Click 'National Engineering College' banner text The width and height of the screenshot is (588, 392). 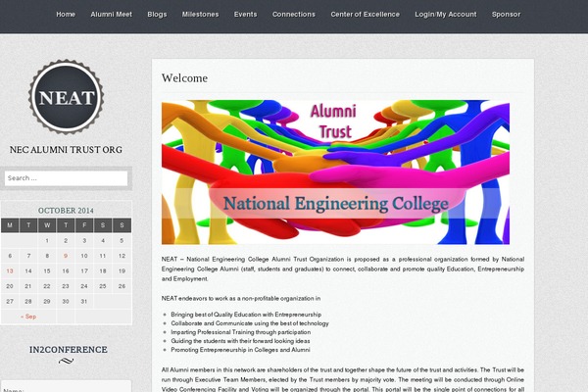[336, 204]
